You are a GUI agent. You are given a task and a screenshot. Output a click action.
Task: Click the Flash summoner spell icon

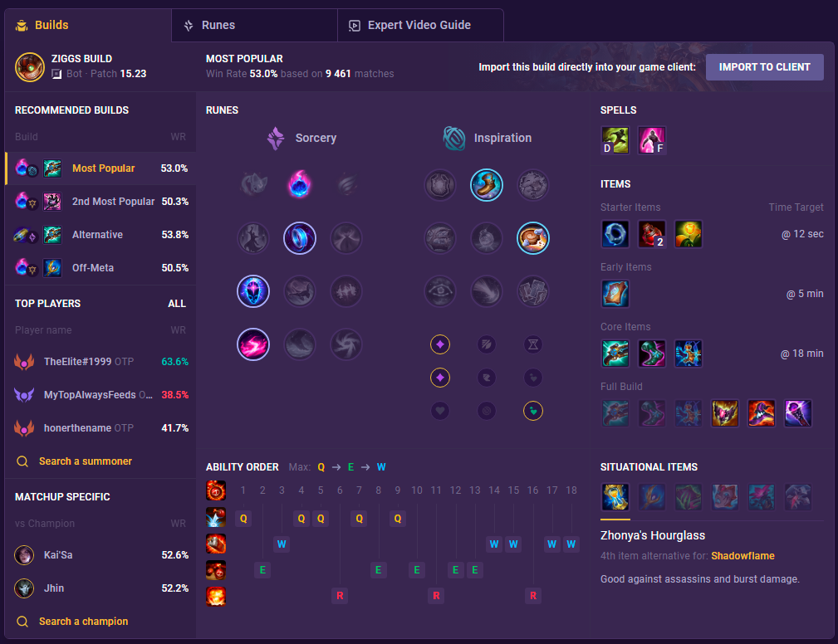pyautogui.click(x=651, y=140)
